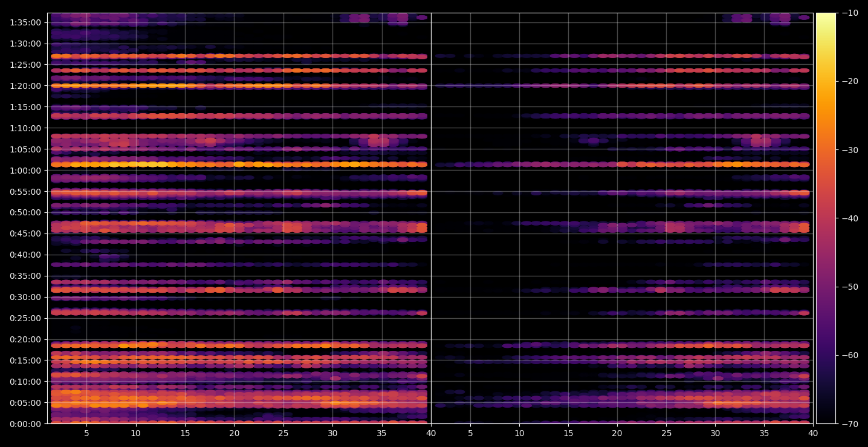This screenshot has height=447, width=868.
Task: Click x-axis label 25 under left heatmap
Action: pyautogui.click(x=283, y=434)
